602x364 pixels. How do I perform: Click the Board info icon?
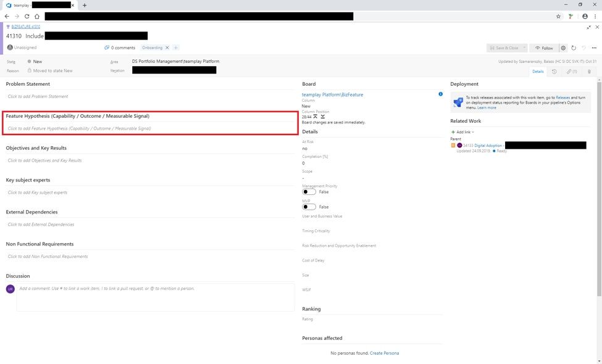click(x=440, y=94)
